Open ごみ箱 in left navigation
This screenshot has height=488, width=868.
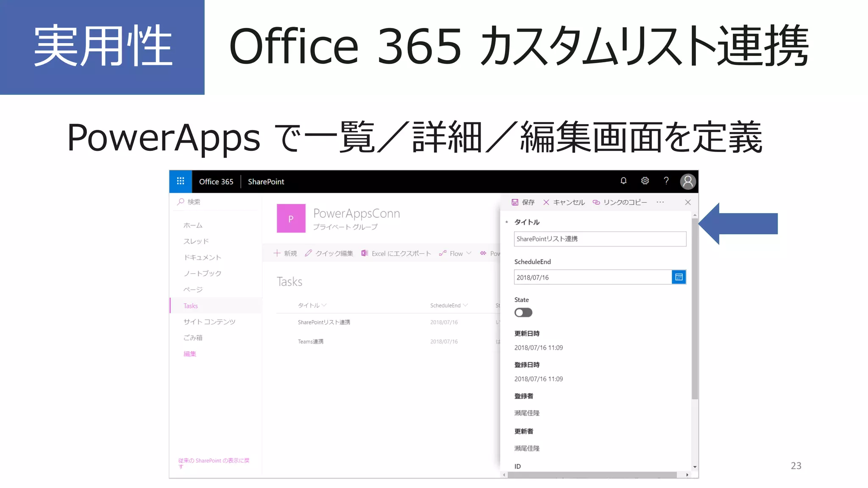pos(193,338)
